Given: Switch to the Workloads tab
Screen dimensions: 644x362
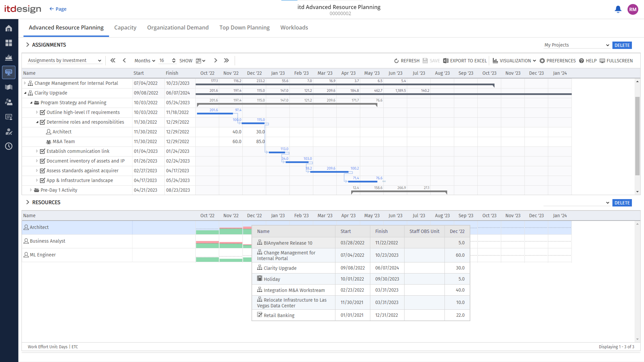Looking at the screenshot, I should click(294, 27).
